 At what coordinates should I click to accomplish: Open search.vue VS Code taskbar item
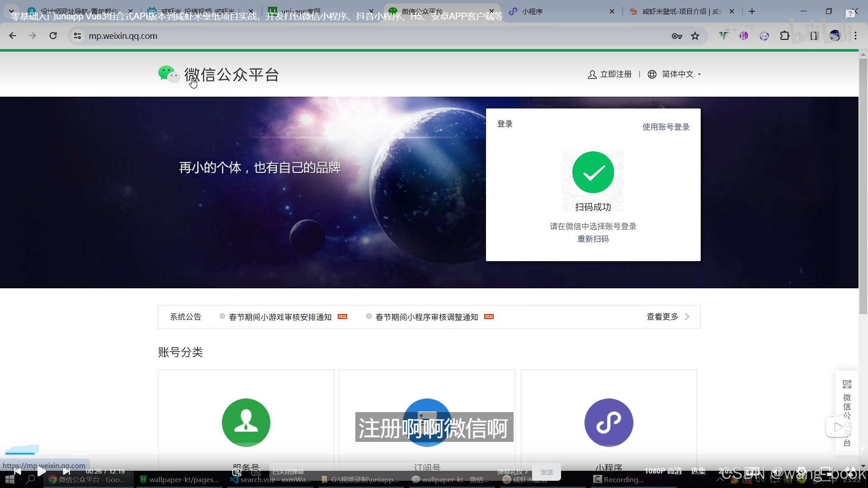point(271,479)
